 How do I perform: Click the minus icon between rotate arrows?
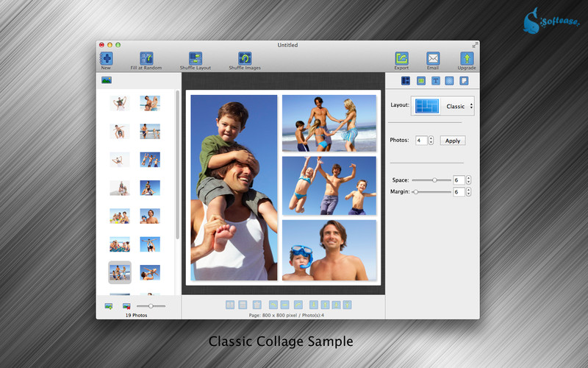285,305
